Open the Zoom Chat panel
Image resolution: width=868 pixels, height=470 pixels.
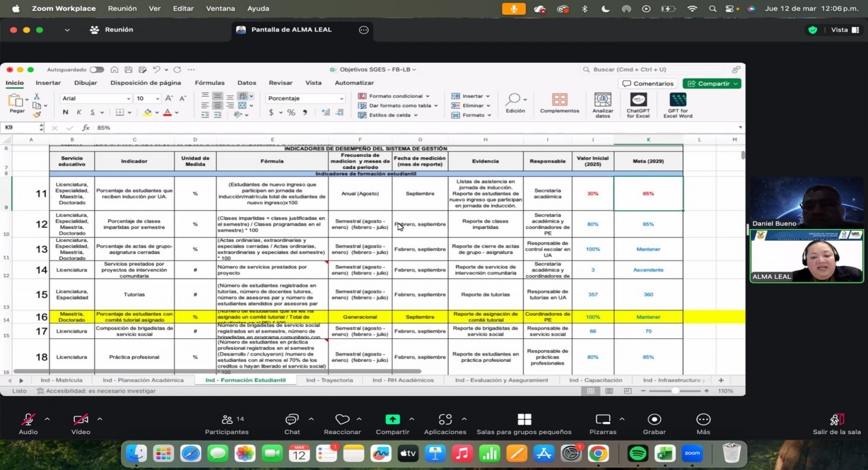292,420
